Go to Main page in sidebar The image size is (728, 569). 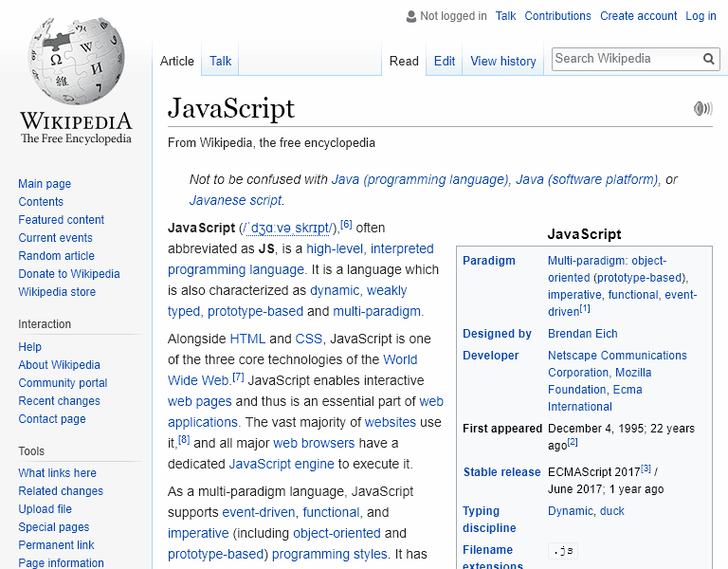point(45,183)
